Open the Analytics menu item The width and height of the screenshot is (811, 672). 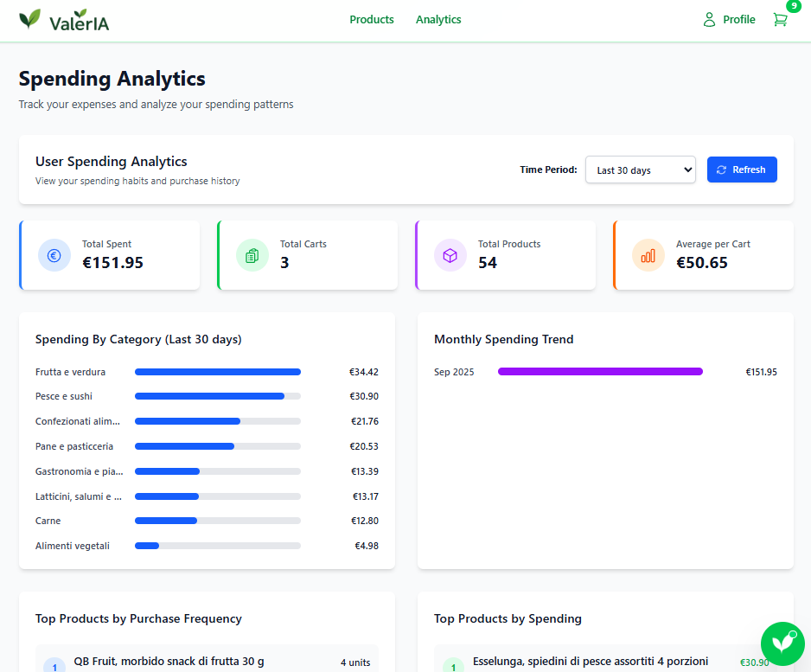(x=438, y=20)
